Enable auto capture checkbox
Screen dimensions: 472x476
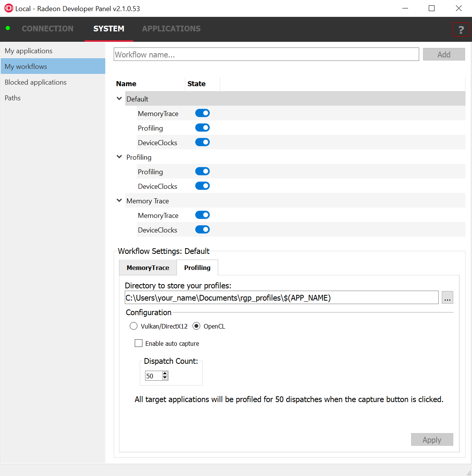(x=139, y=344)
